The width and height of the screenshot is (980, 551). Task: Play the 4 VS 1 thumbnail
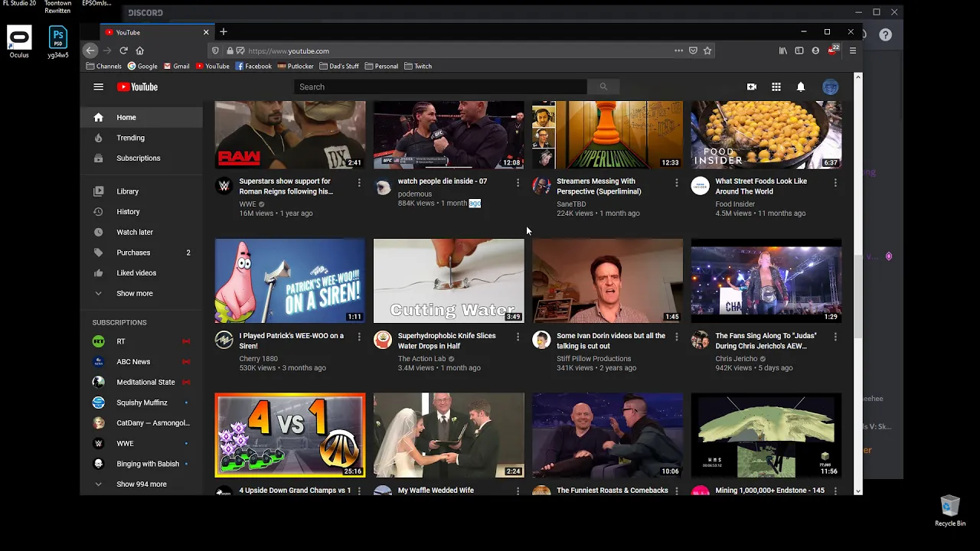pos(290,435)
